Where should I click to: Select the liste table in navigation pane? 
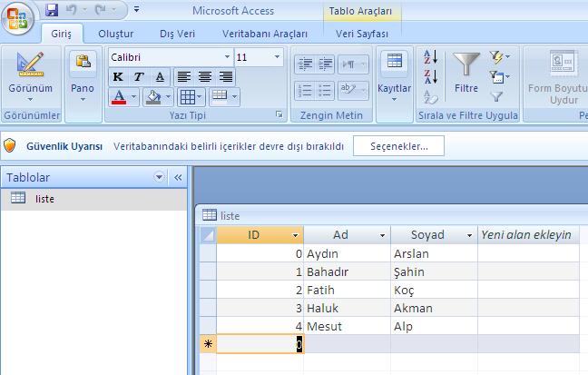point(93,199)
